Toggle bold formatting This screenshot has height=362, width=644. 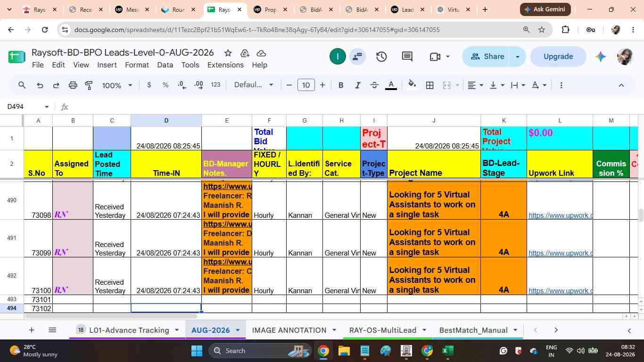341,85
